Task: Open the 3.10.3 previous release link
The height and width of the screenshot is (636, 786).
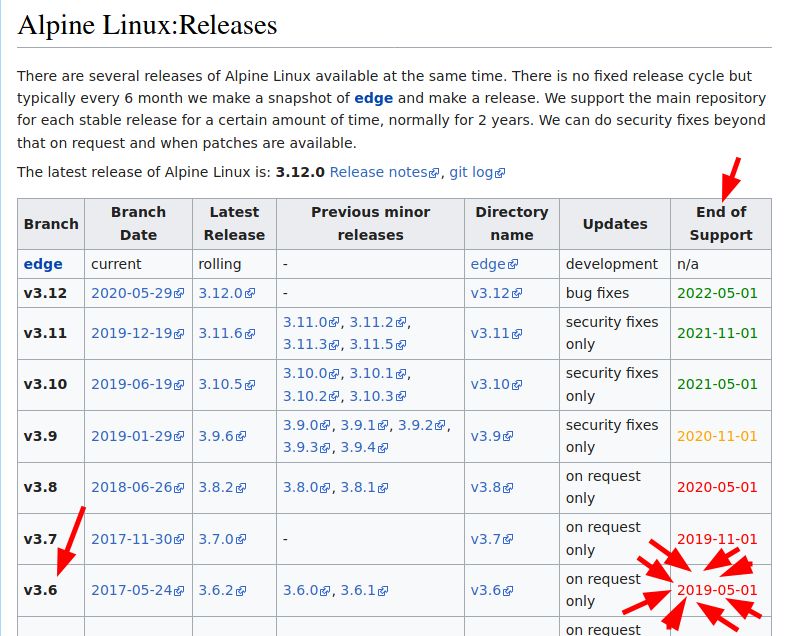Action: (377, 396)
